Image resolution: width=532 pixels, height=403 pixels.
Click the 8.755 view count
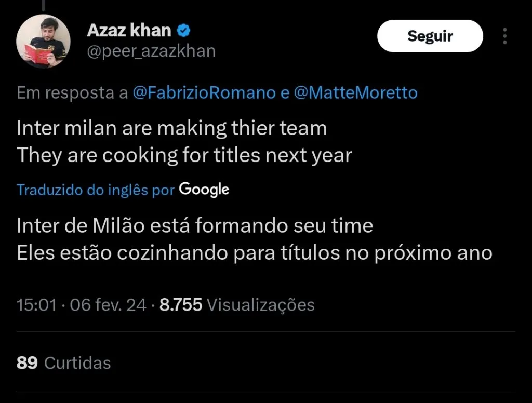[x=181, y=305]
